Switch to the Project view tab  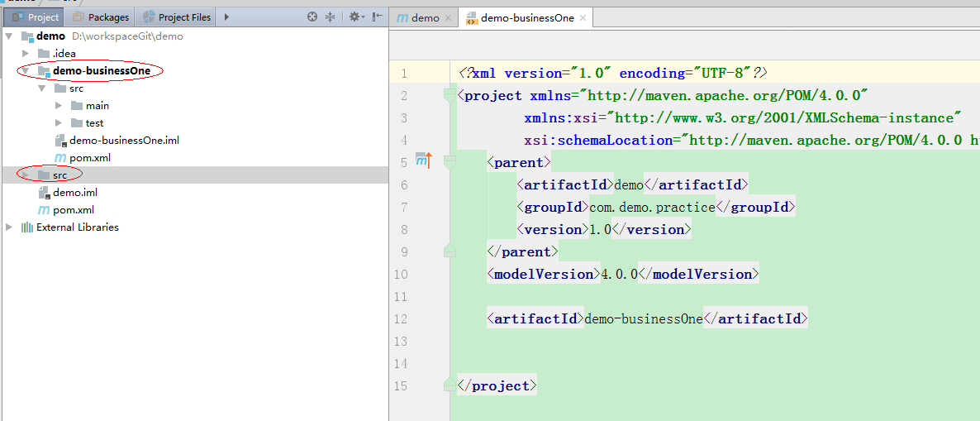pos(36,17)
